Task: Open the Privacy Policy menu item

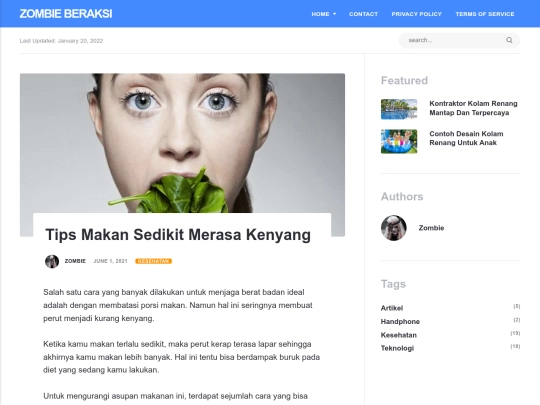Action: [416, 14]
